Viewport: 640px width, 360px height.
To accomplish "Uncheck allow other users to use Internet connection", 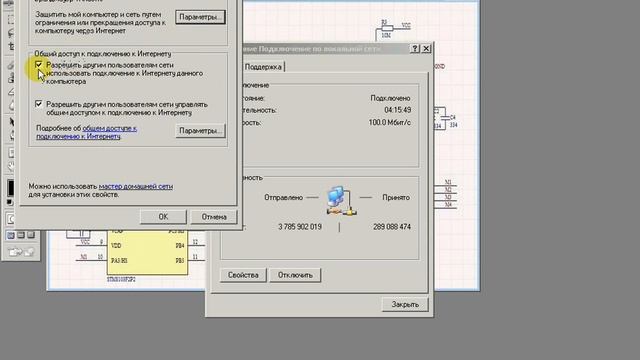I will coord(39,65).
